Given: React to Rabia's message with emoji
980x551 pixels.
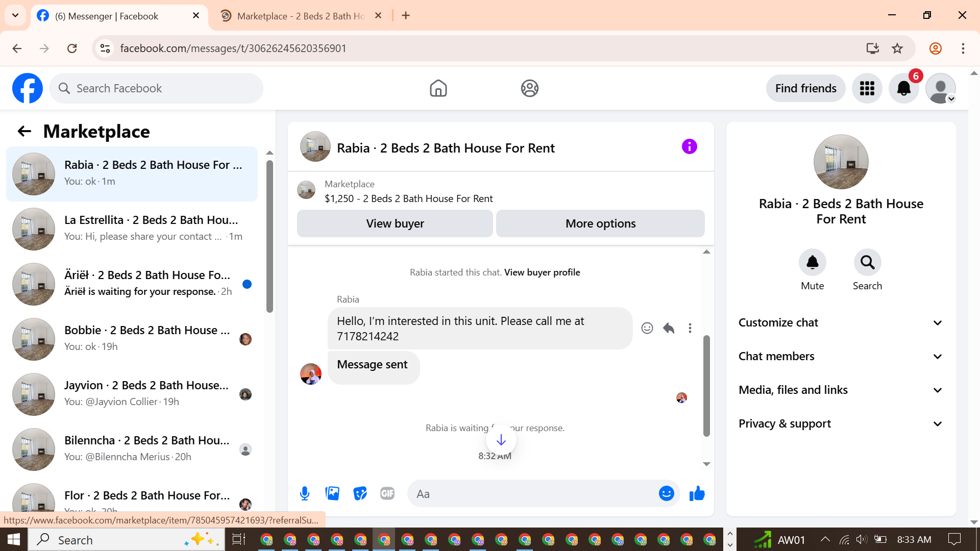Looking at the screenshot, I should click(x=647, y=328).
